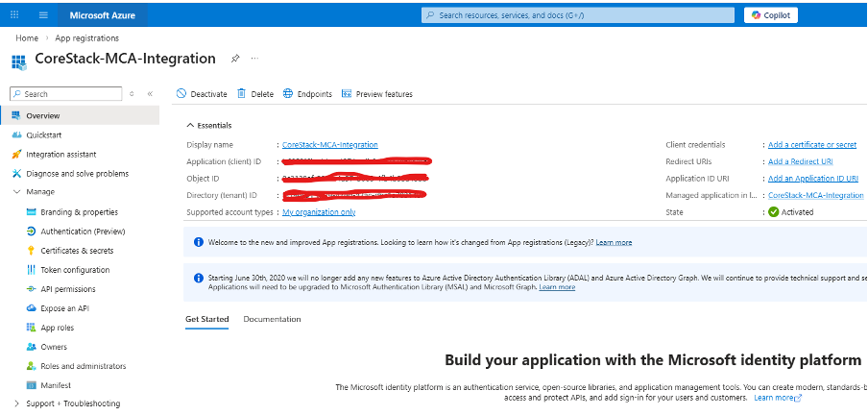868x415 pixels.
Task: Open the portal hamburger menu
Action: (x=44, y=15)
